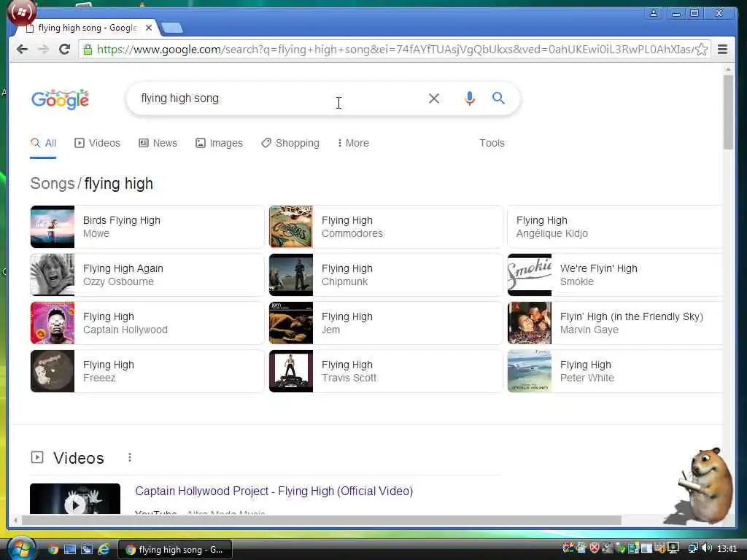Switch to the All results tab
The width and height of the screenshot is (747, 560).
coord(43,143)
